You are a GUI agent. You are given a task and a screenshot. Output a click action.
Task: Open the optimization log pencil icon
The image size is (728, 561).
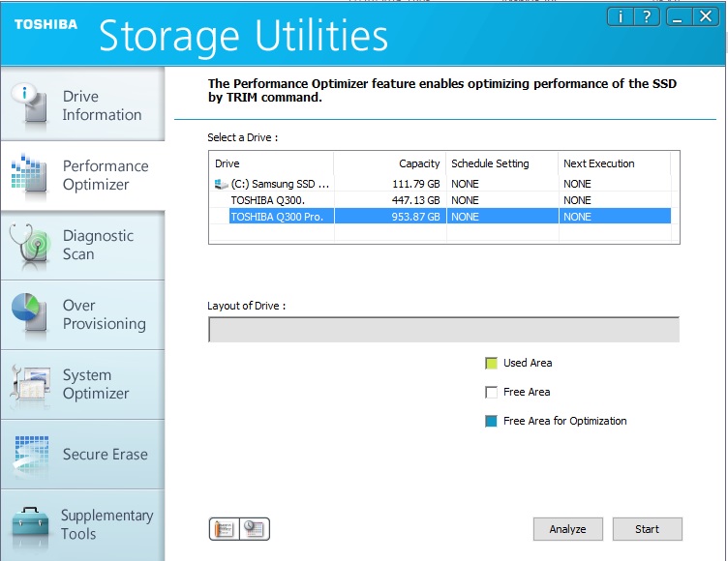coord(225,529)
